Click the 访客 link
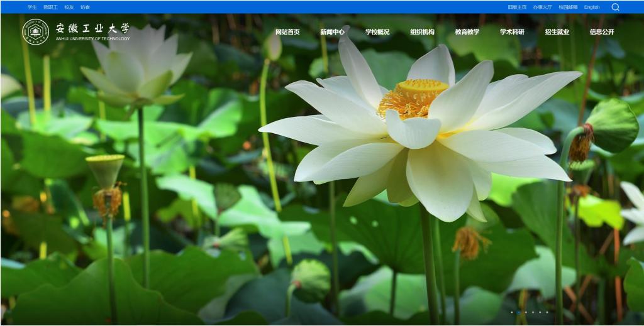This screenshot has width=644, height=326. 85,7
